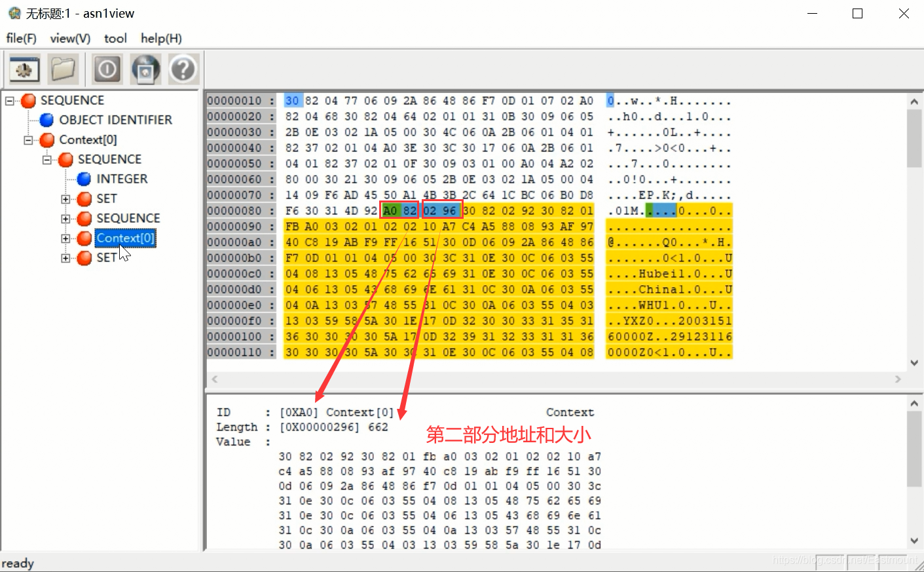Click the up arrow of the hex view scrollbar
924x572 pixels.
click(x=914, y=102)
